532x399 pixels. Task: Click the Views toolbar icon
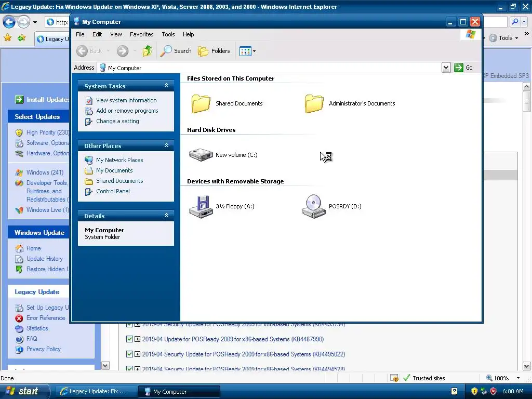coord(245,51)
